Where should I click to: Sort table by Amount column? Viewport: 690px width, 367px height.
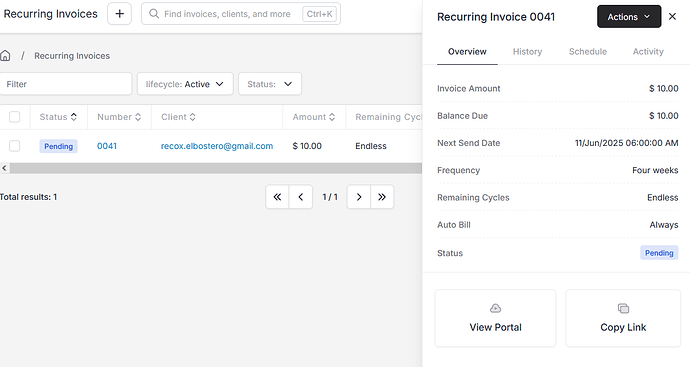click(314, 117)
